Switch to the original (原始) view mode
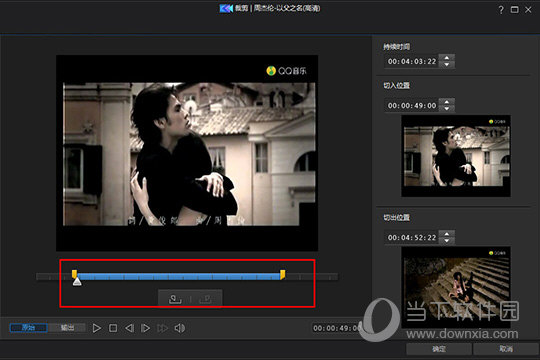The width and height of the screenshot is (540, 360). (x=29, y=328)
